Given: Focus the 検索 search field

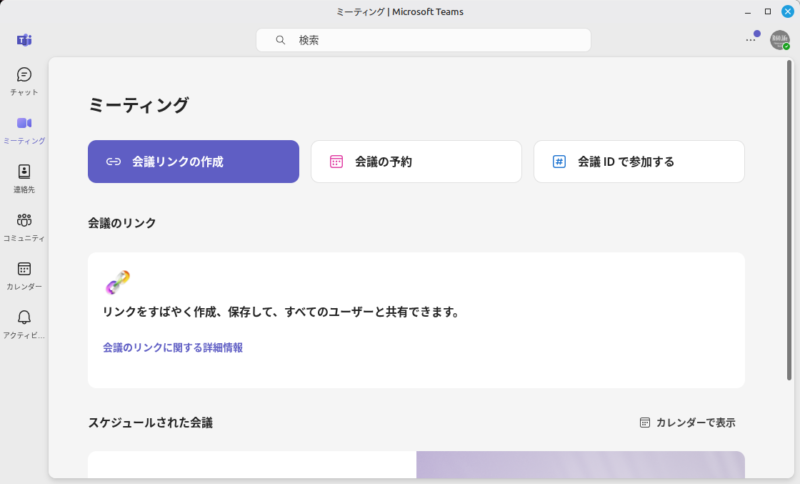Looking at the screenshot, I should pos(430,40).
